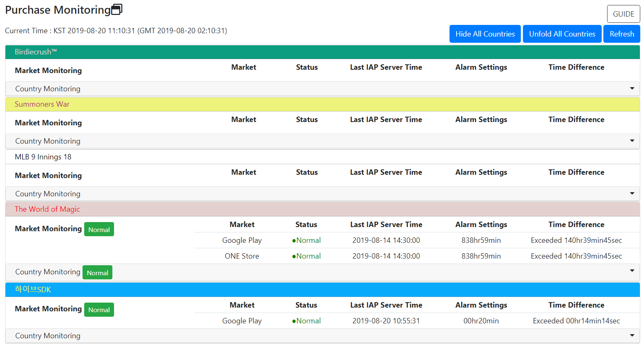
Task: Click MLB 9 Innings 18 Country Monitoring label
Action: click(48, 194)
